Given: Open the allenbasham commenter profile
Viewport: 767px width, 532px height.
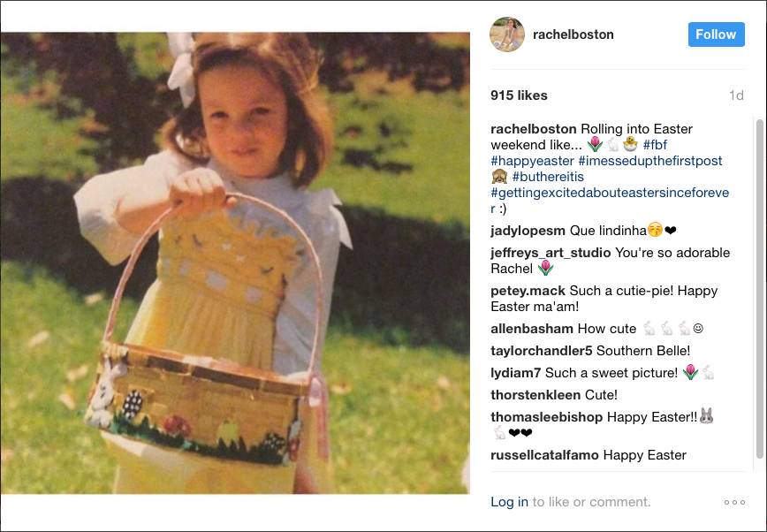Looking at the screenshot, I should pyautogui.click(x=532, y=329).
